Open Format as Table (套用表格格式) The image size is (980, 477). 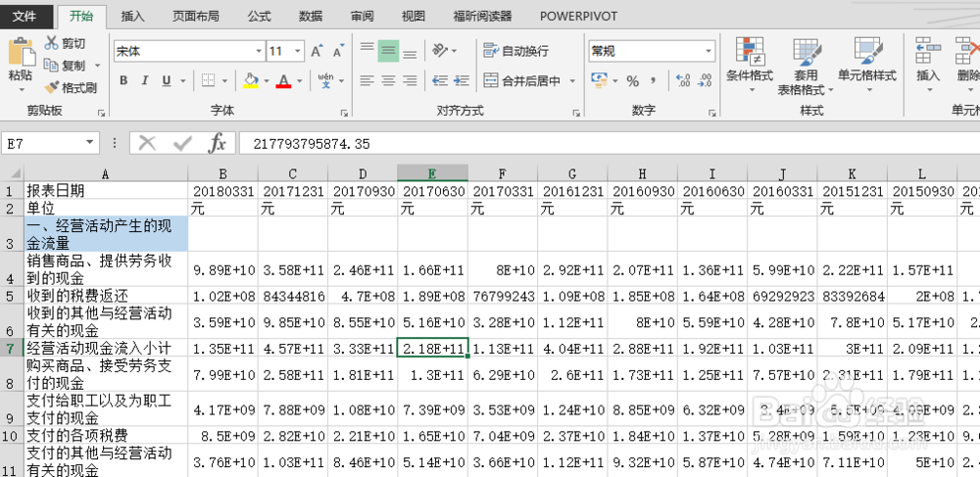806,67
